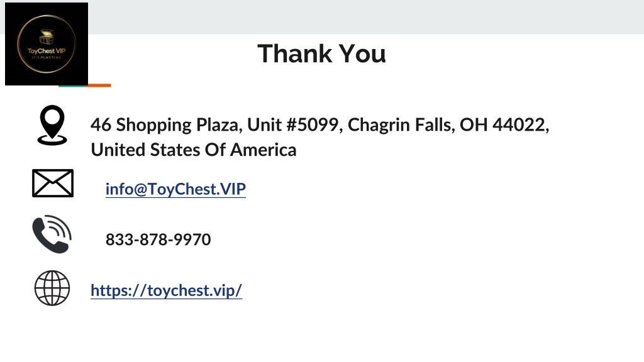The height and width of the screenshot is (362, 644).
Task: Click the Thank You heading
Action: click(321, 53)
